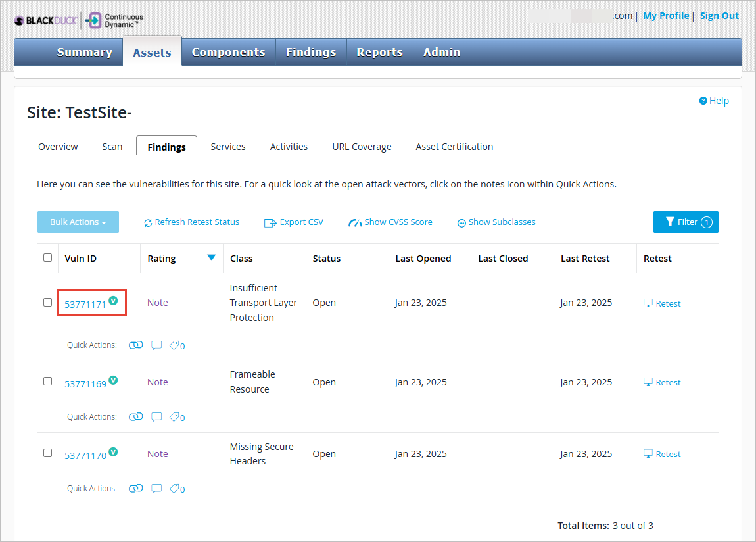Go to the Admin main tab

442,52
